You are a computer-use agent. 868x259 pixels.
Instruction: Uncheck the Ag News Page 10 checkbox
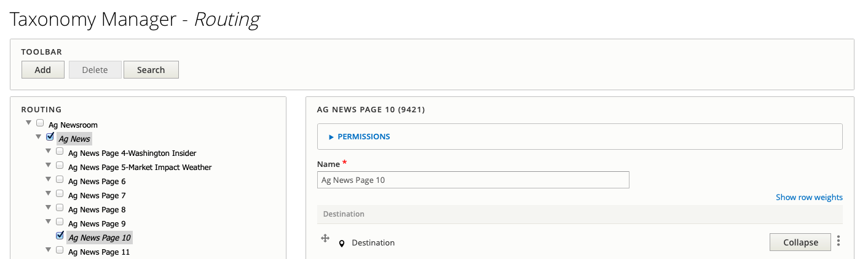point(60,236)
